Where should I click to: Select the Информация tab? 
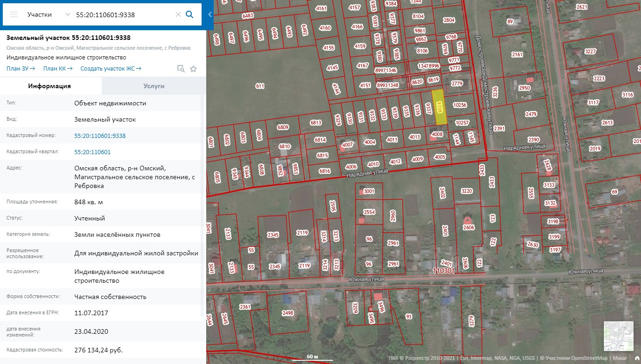click(50, 86)
